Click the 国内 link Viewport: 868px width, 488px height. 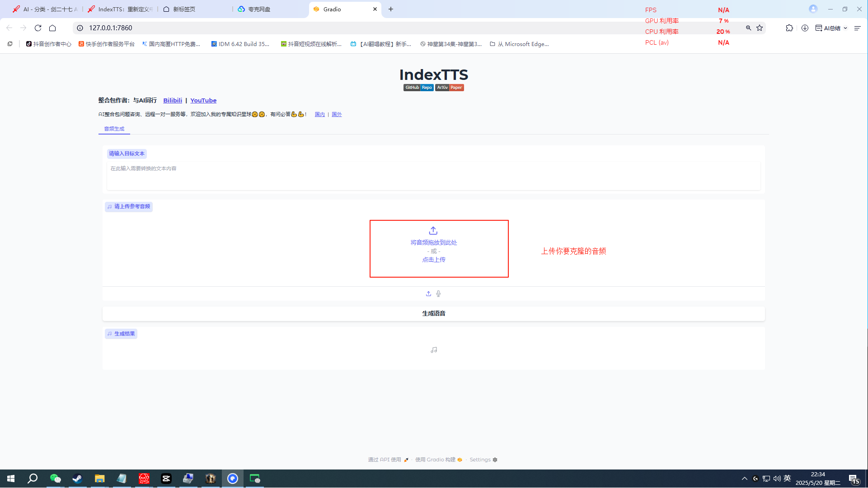(320, 115)
